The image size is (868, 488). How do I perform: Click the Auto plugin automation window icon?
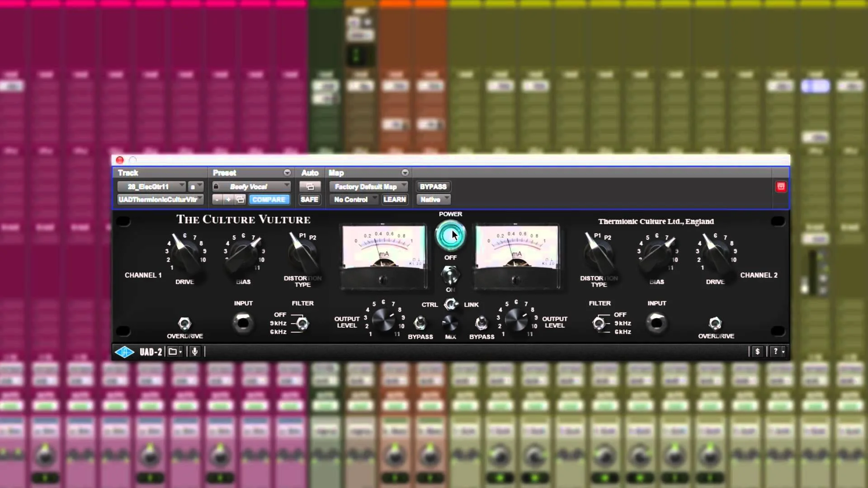[x=310, y=186]
